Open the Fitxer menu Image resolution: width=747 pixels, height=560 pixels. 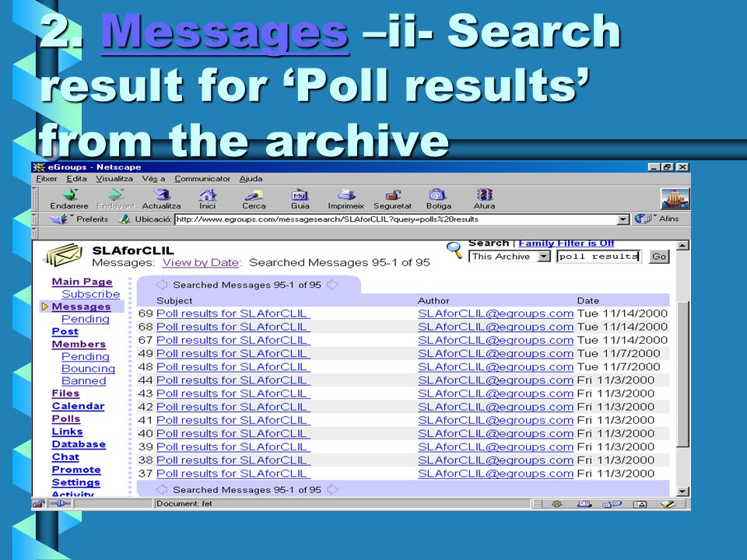(47, 179)
